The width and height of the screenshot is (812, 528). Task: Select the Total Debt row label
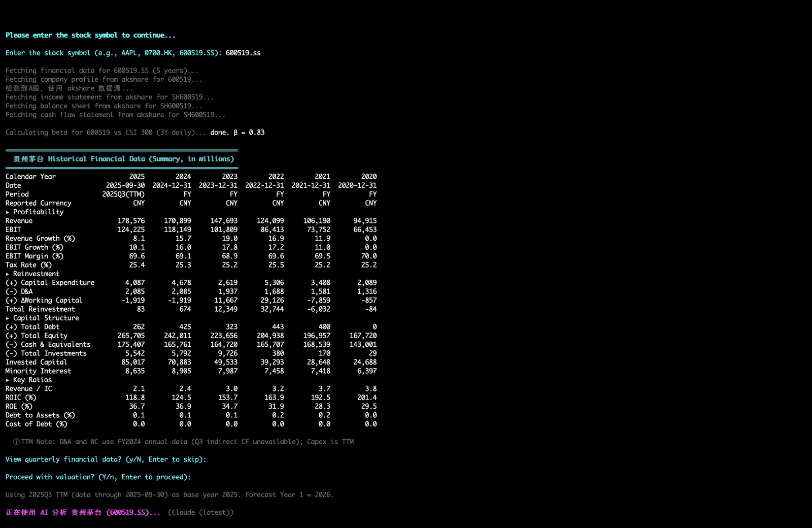point(32,327)
